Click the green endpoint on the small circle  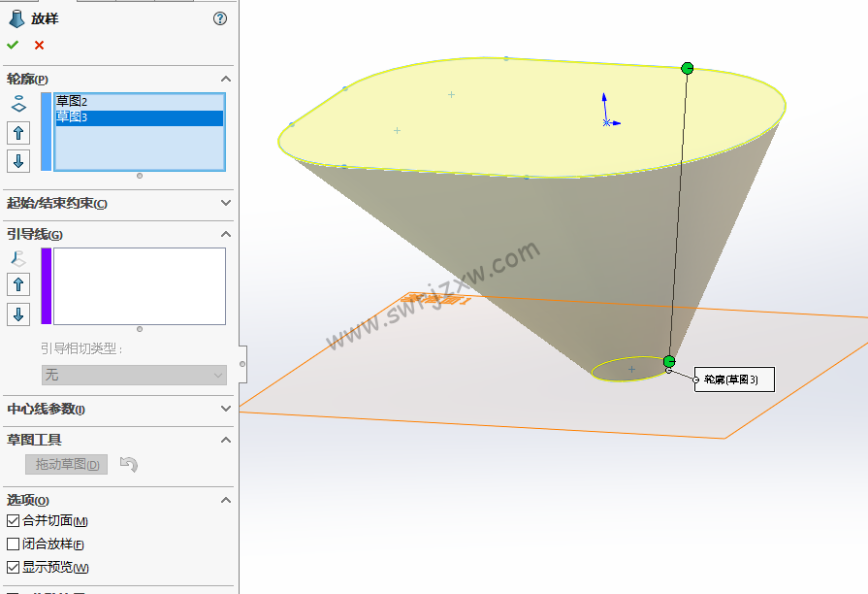[x=668, y=360]
